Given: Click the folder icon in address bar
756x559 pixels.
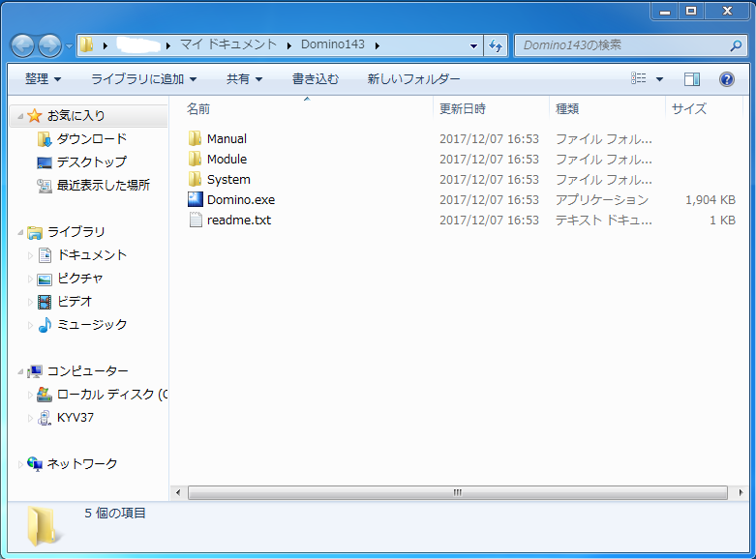Looking at the screenshot, I should pyautogui.click(x=87, y=44).
